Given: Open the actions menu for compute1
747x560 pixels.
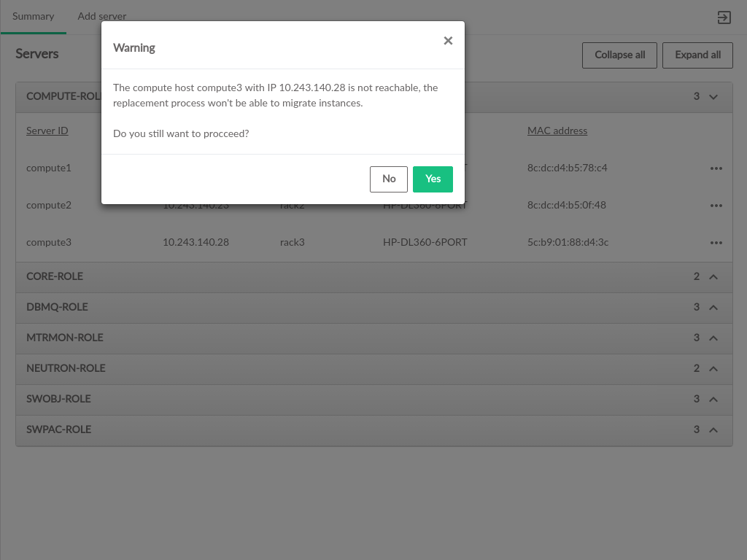Looking at the screenshot, I should coord(716,168).
